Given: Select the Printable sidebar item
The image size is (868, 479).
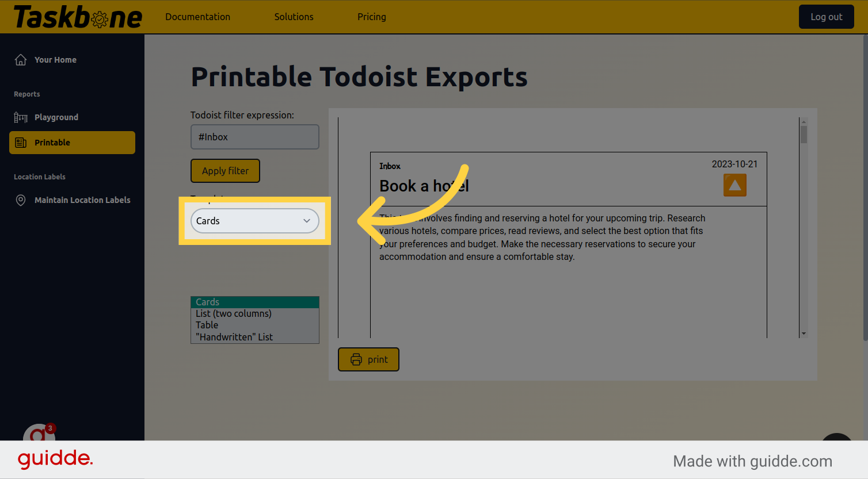Looking at the screenshot, I should [72, 143].
